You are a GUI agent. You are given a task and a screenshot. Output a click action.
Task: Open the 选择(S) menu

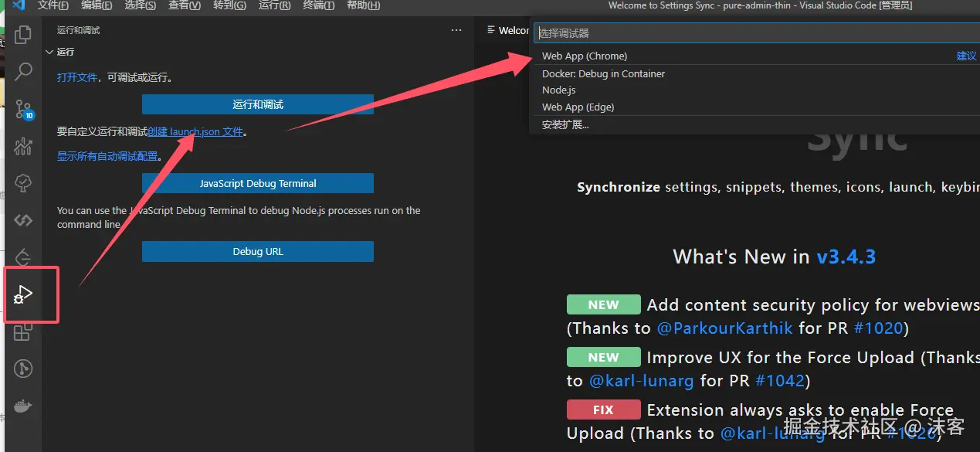(141, 5)
